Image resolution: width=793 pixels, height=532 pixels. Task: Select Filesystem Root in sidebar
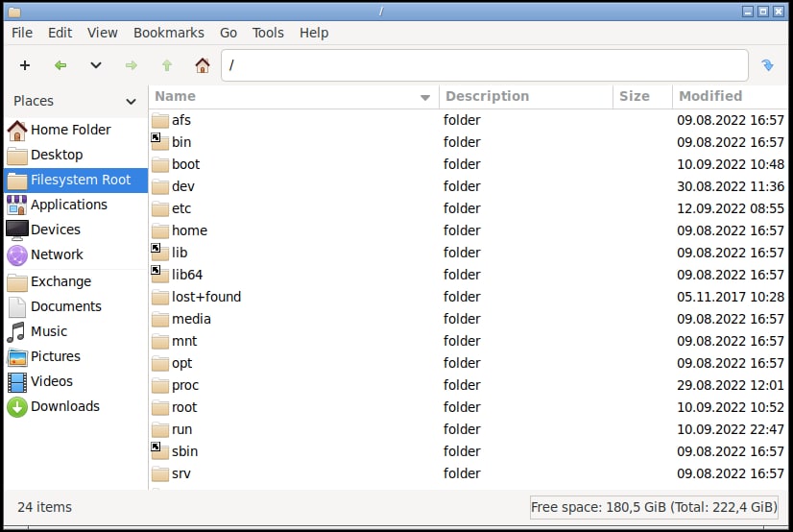coord(76,180)
